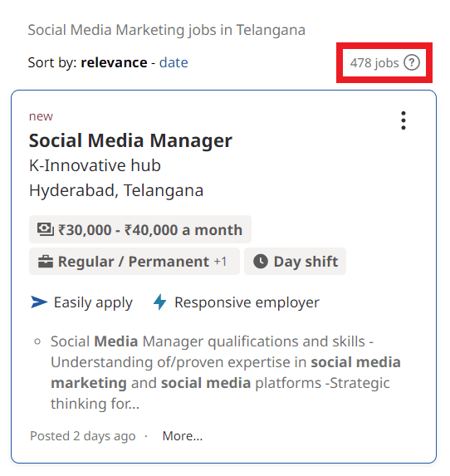The image size is (450, 476).
Task: Select the relevance sort option
Action: tap(114, 62)
